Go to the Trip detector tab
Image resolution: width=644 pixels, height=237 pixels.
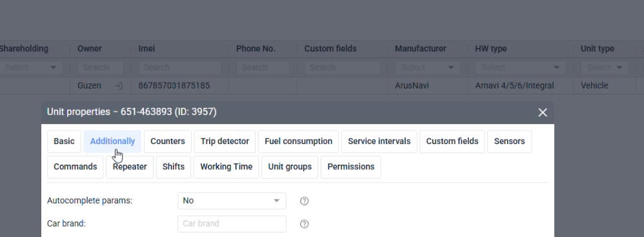pyautogui.click(x=225, y=141)
